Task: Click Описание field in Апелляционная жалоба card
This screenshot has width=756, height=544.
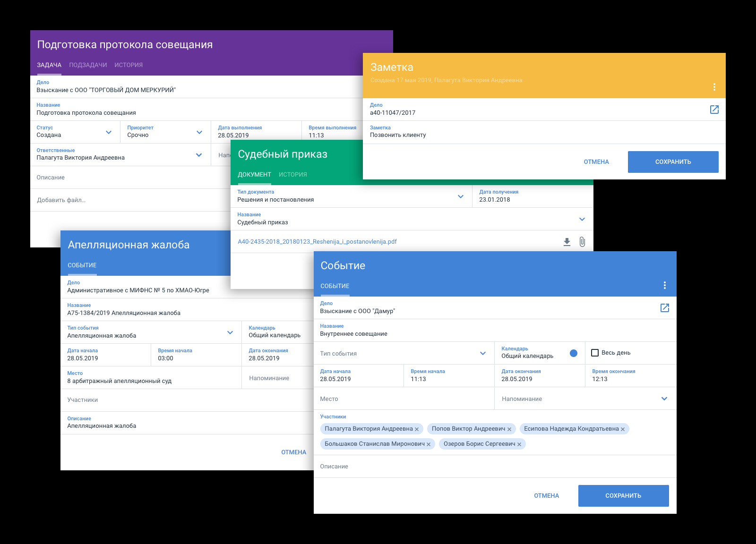Action: [187, 423]
